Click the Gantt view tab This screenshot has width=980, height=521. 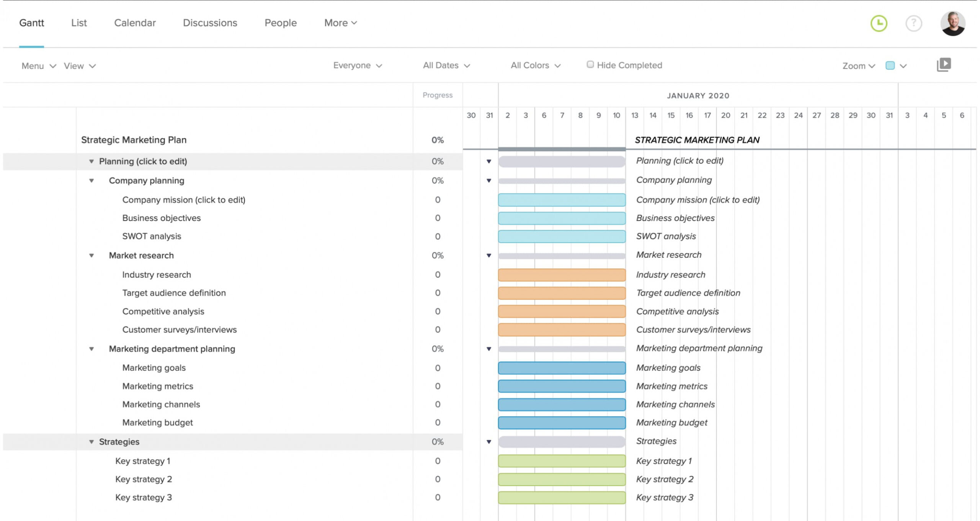pyautogui.click(x=31, y=23)
